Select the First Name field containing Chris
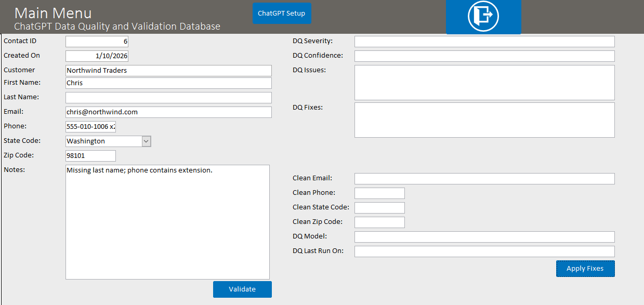The width and height of the screenshot is (644, 305). [x=168, y=83]
